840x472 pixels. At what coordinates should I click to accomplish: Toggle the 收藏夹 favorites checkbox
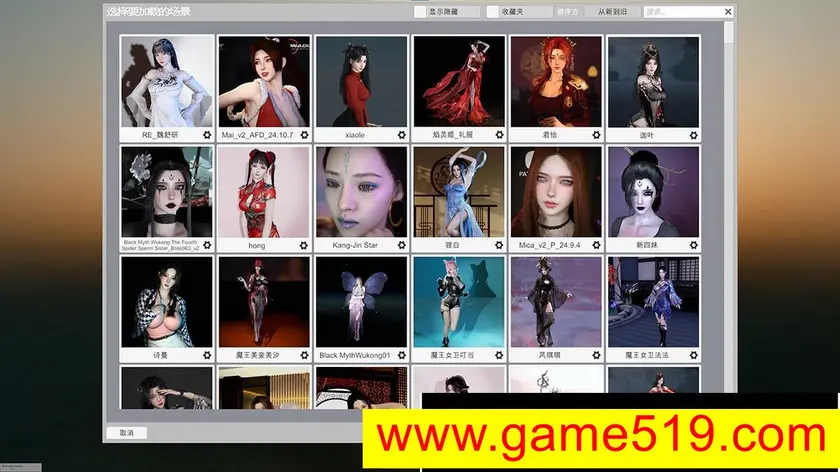click(492, 12)
